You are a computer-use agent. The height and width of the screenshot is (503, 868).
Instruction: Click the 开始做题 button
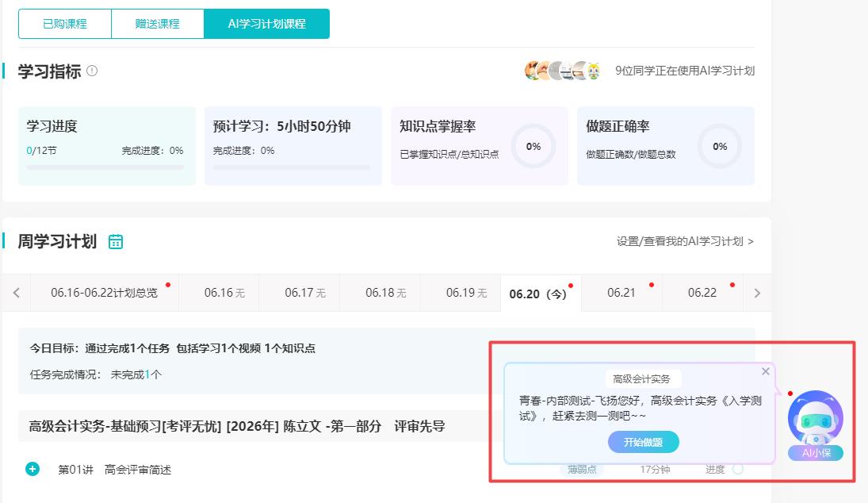[643, 442]
